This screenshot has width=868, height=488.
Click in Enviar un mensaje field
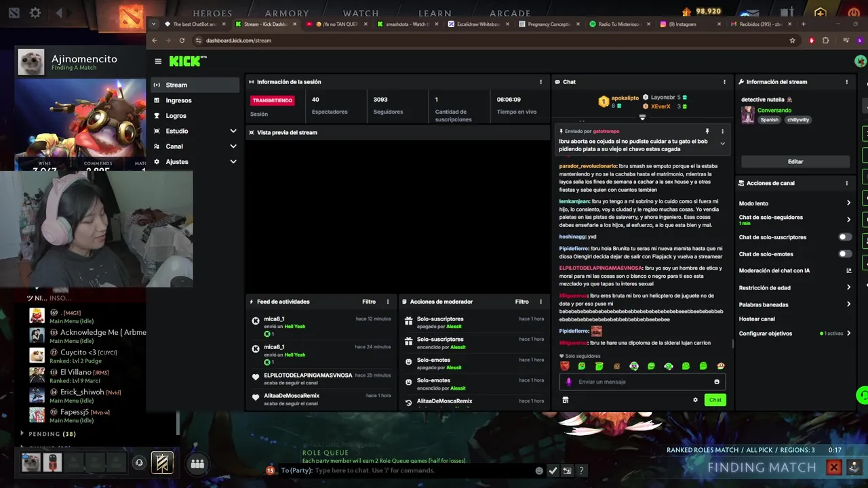tap(642, 382)
